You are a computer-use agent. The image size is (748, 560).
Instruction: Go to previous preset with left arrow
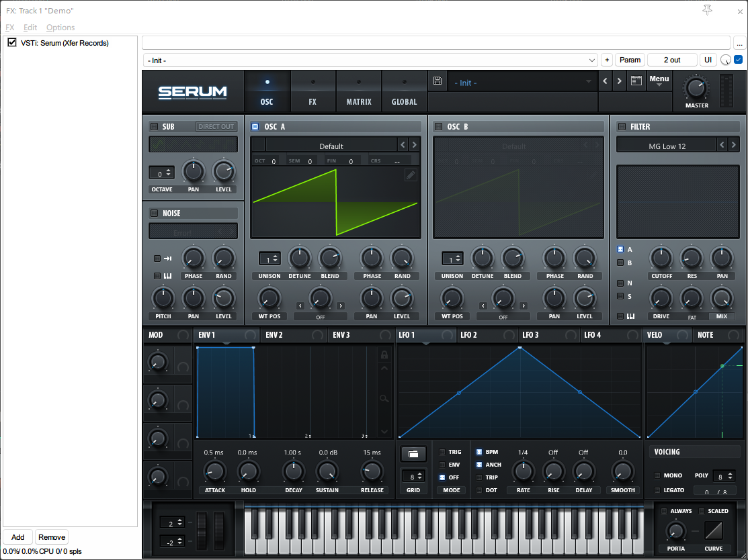pos(605,81)
